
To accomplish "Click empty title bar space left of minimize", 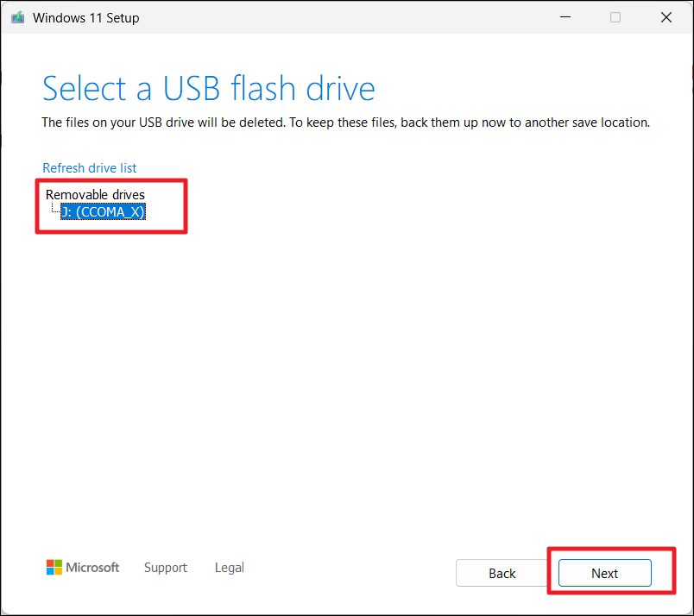I will point(345,17).
